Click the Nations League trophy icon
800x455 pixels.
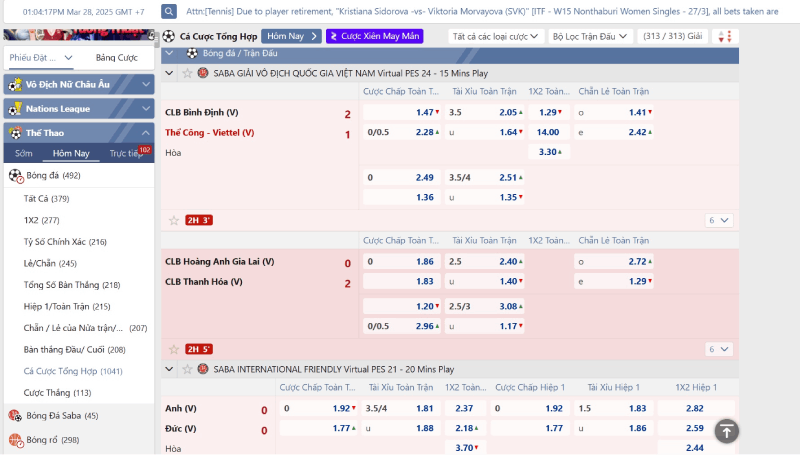[15, 109]
